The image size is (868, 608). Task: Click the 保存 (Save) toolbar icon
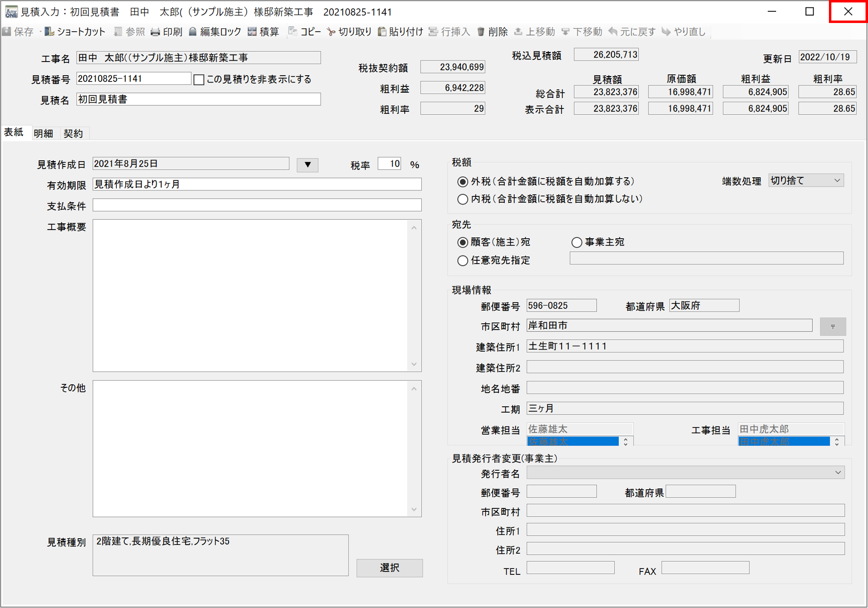point(7,32)
